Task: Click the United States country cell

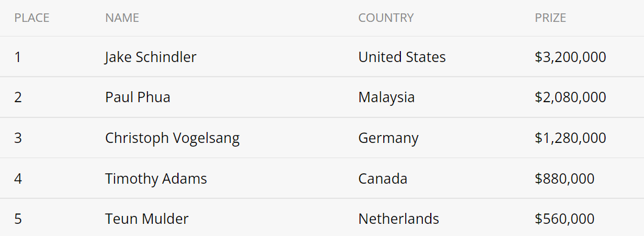Action: [402, 57]
